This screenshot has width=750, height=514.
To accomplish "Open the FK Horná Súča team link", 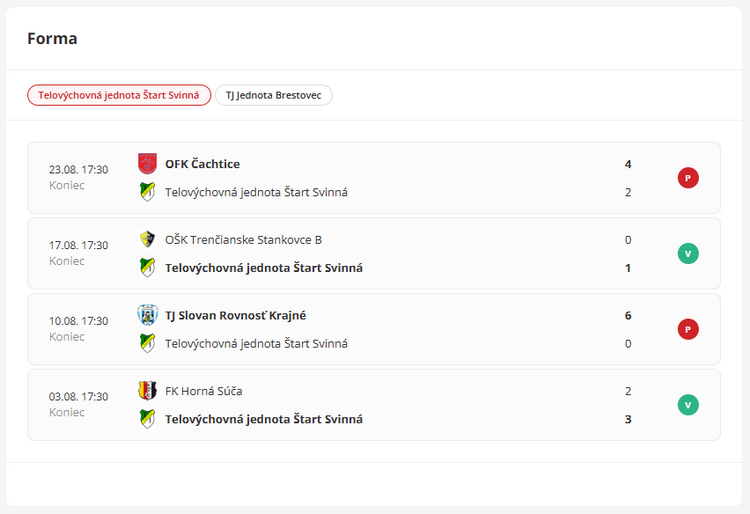I will pyautogui.click(x=203, y=391).
